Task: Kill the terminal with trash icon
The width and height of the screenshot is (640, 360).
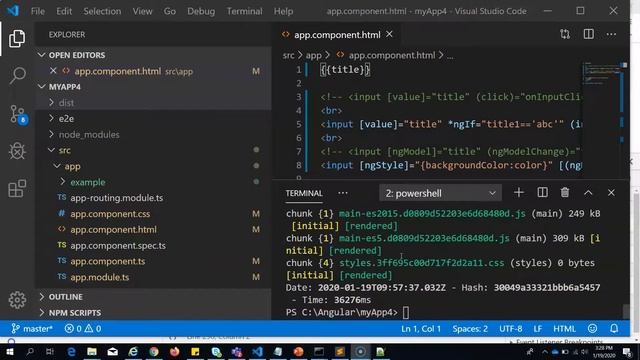Action: pyautogui.click(x=565, y=193)
